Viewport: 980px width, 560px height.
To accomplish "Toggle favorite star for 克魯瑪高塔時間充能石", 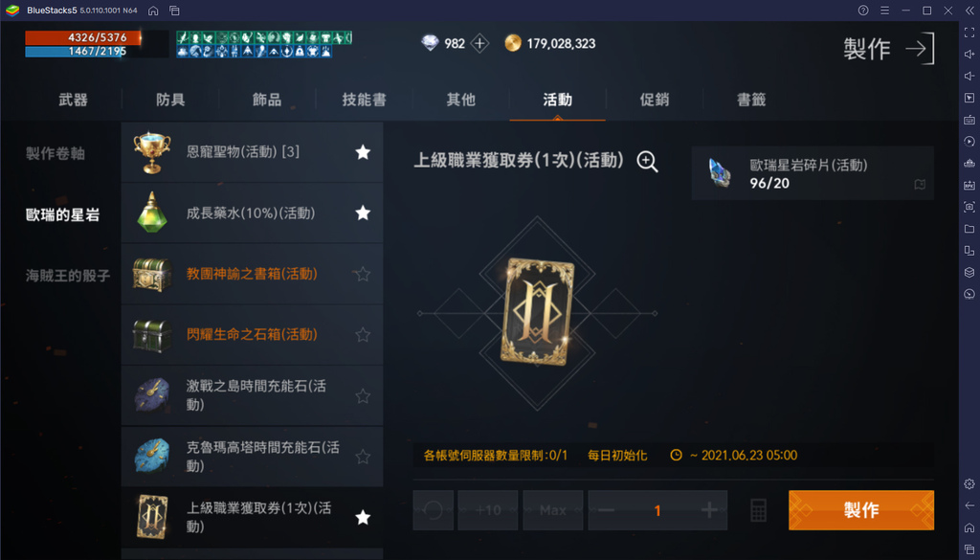I will point(363,457).
